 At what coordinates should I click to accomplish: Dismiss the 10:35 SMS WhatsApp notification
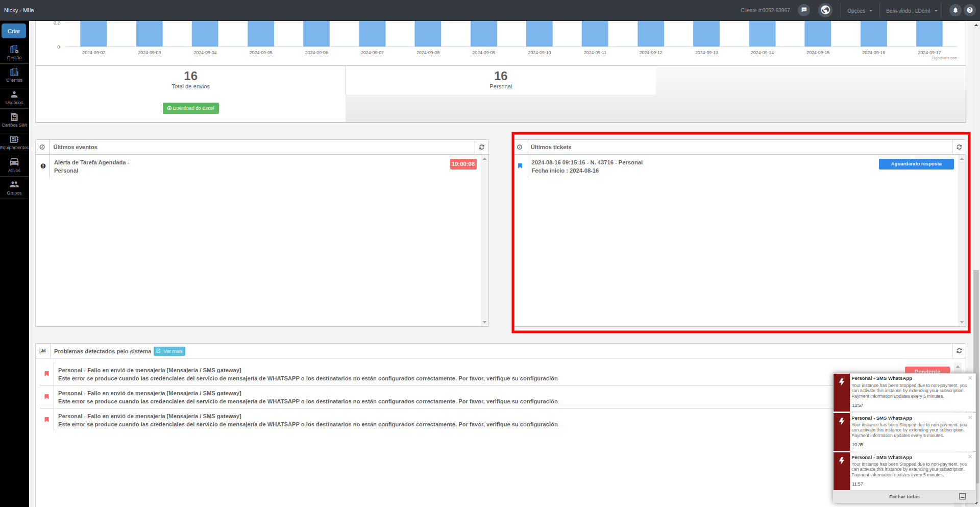pyautogui.click(x=970, y=418)
